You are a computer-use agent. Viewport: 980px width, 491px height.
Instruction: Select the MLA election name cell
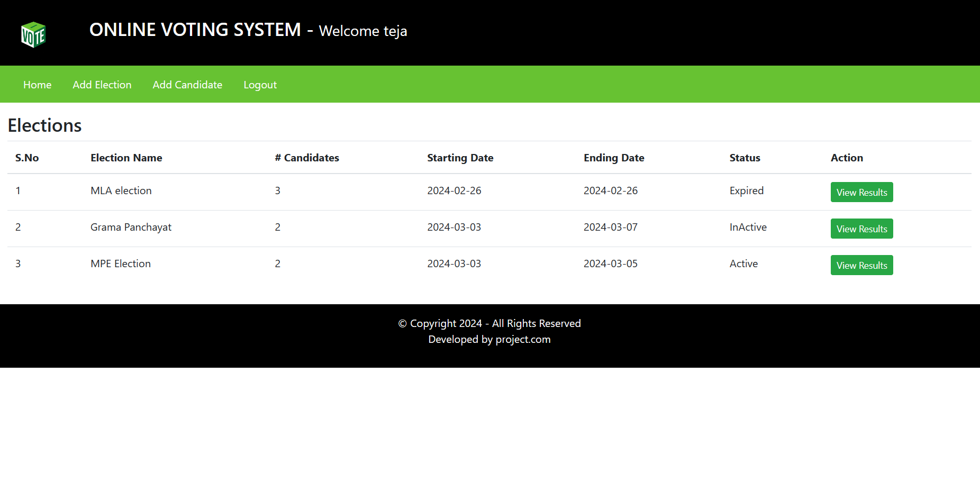pyautogui.click(x=121, y=190)
